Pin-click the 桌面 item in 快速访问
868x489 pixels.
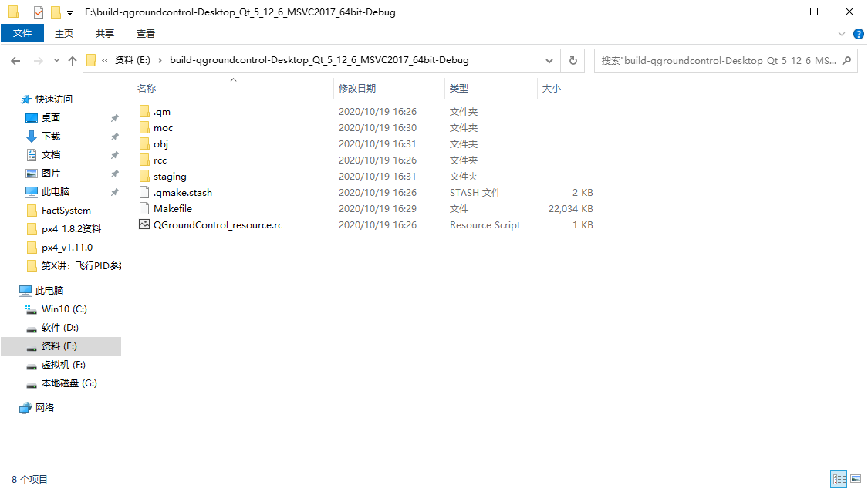coord(115,117)
